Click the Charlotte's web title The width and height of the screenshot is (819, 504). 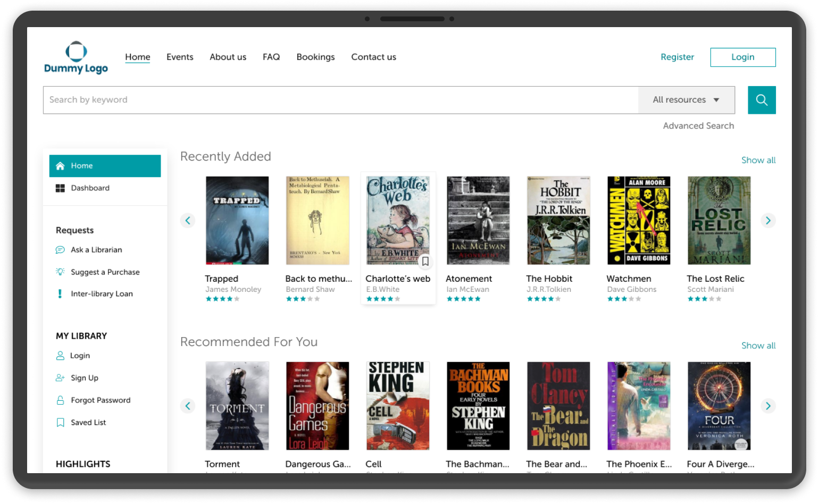pos(398,279)
